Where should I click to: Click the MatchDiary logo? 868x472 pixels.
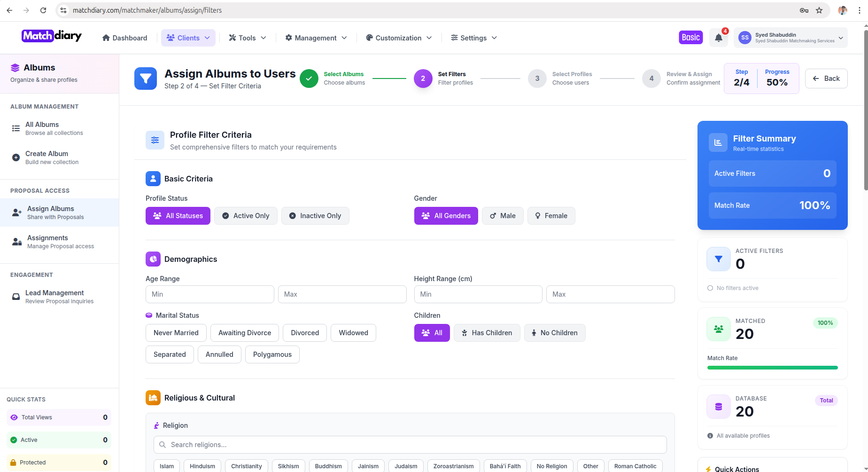tap(52, 36)
